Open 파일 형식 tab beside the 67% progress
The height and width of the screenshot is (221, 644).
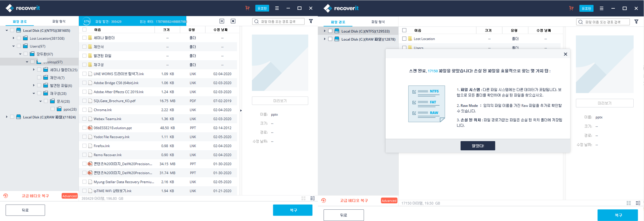click(59, 21)
